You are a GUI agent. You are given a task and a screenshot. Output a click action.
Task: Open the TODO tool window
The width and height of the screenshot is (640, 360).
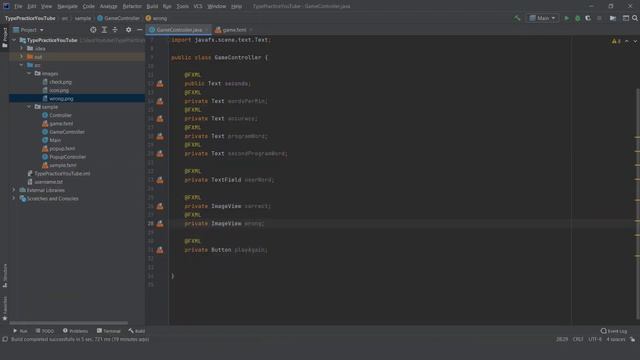[44, 331]
